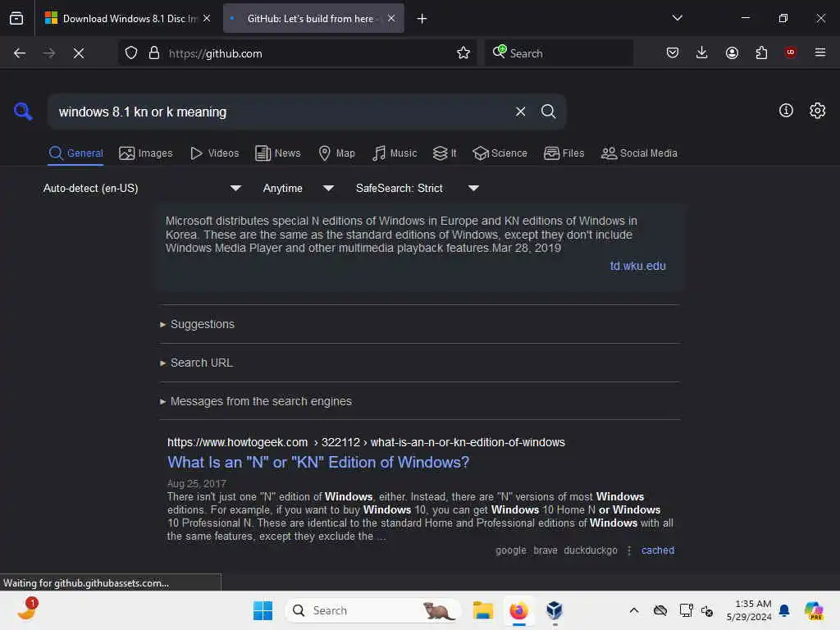The image size is (840, 630).
Task: Open the OneDrive cloud tray icon
Action: (660, 610)
